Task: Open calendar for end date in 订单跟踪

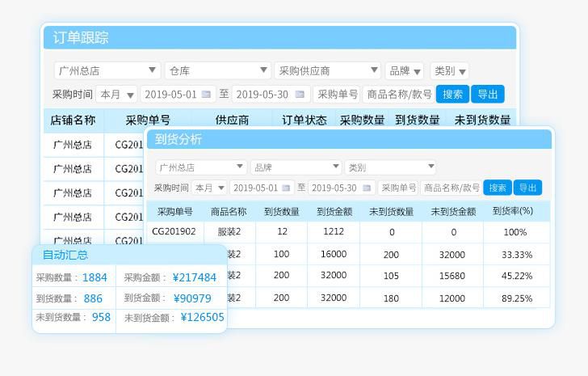Action: coord(300,95)
